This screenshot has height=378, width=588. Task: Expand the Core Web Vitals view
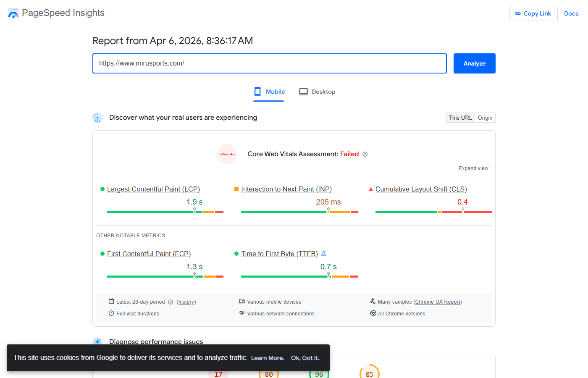point(473,168)
